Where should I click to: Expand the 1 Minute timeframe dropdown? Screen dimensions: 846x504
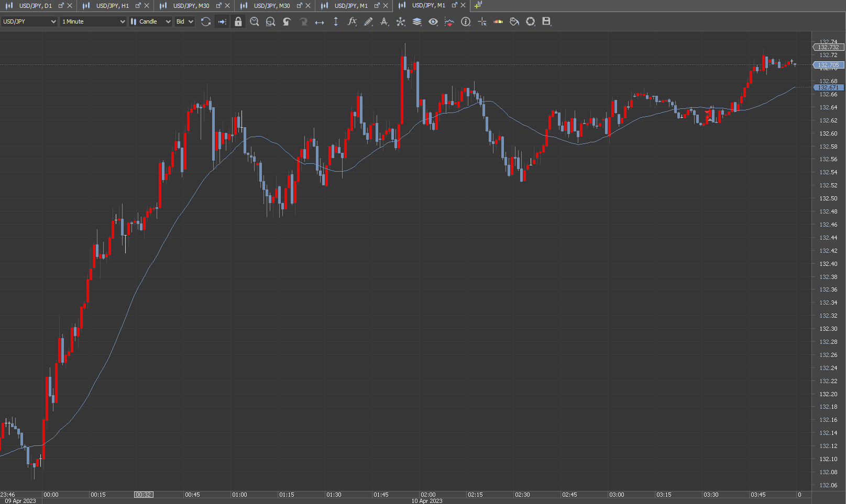[93, 21]
